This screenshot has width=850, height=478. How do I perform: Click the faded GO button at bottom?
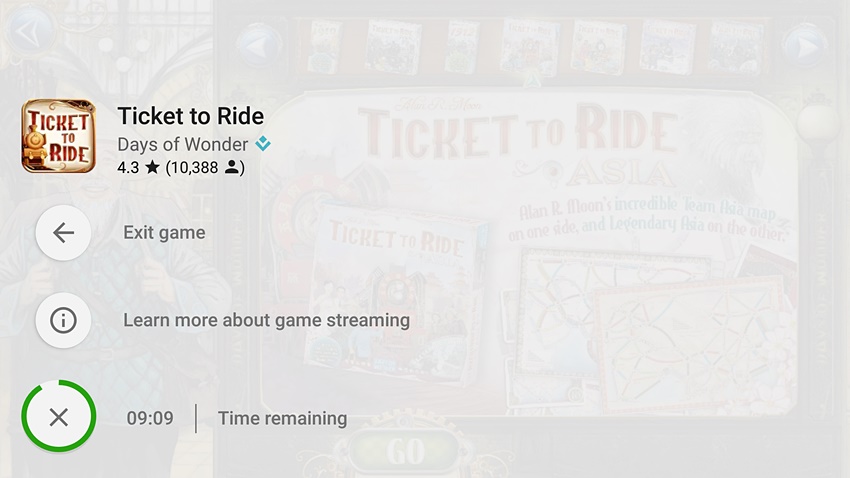pyautogui.click(x=405, y=451)
